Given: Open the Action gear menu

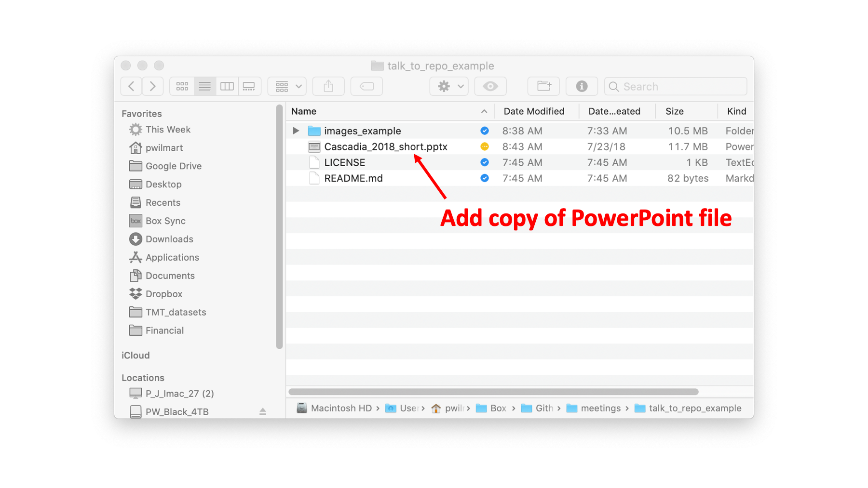Looking at the screenshot, I should [449, 86].
